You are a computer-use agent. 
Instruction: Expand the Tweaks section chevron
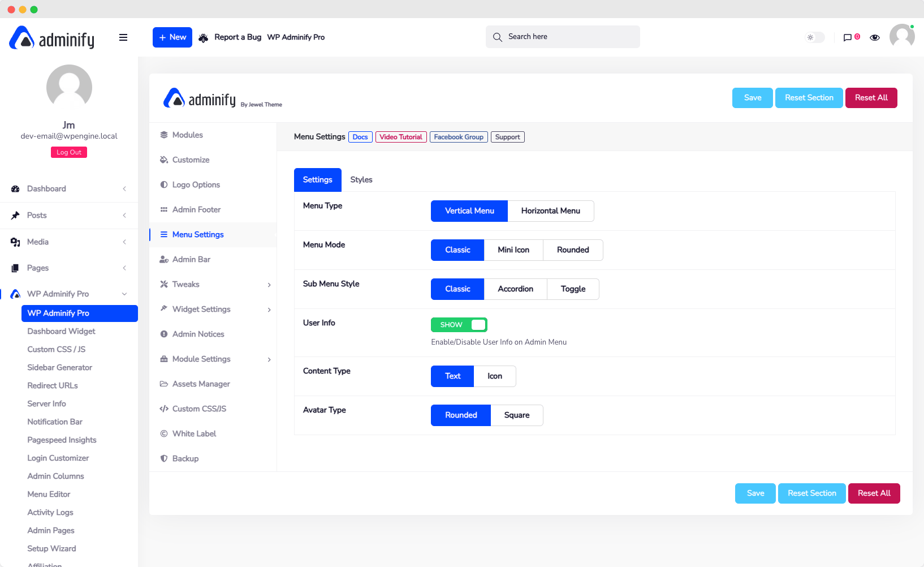pos(269,285)
